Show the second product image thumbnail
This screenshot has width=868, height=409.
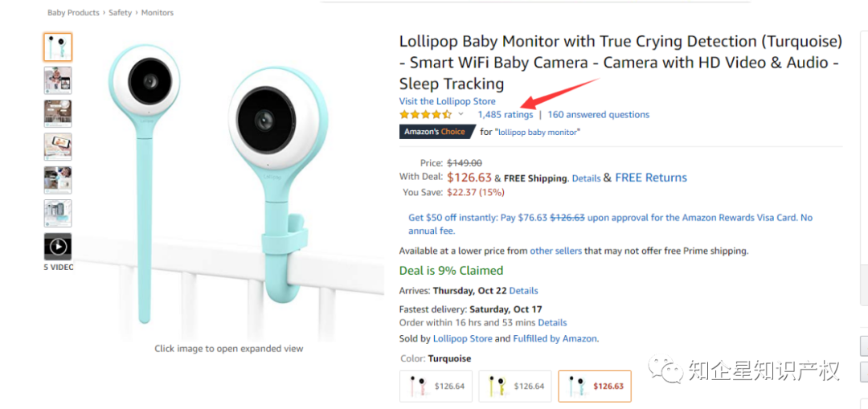click(x=57, y=80)
